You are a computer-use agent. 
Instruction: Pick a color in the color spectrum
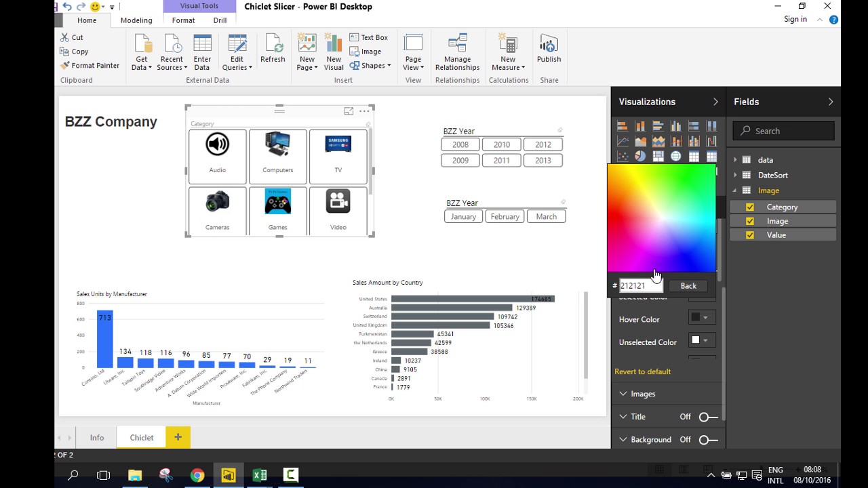point(661,218)
